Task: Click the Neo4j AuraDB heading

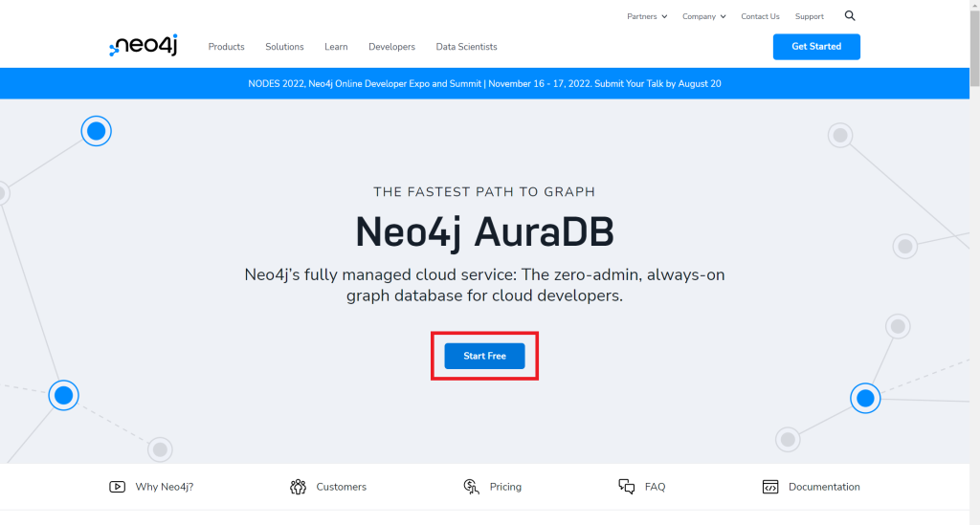Action: 484,232
